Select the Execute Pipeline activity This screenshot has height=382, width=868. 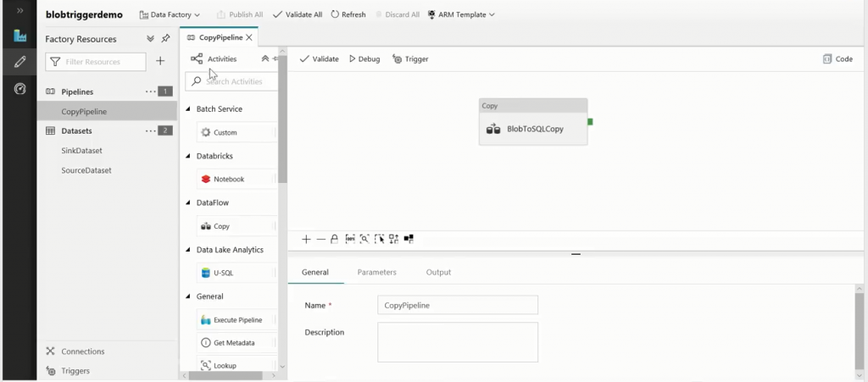[237, 320]
